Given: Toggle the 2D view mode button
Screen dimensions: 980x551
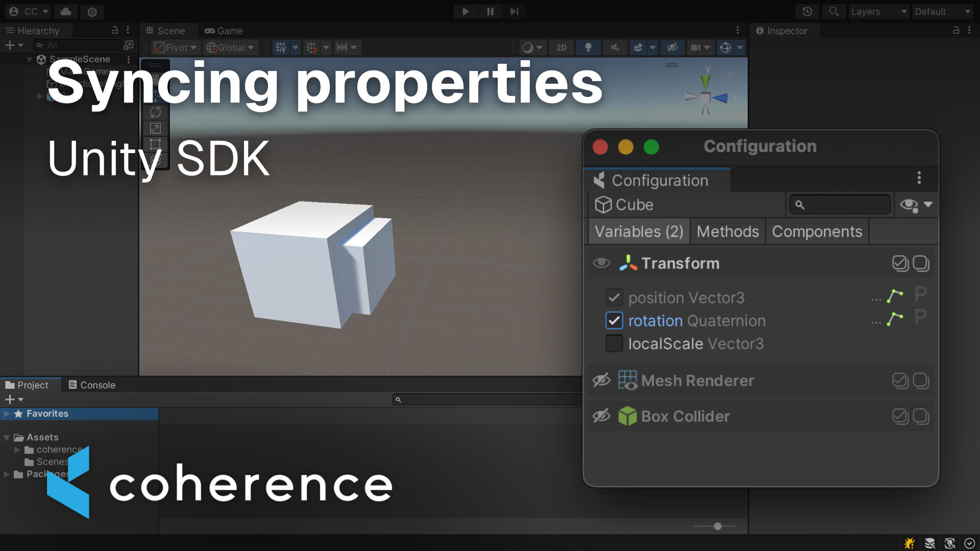Looking at the screenshot, I should [561, 47].
